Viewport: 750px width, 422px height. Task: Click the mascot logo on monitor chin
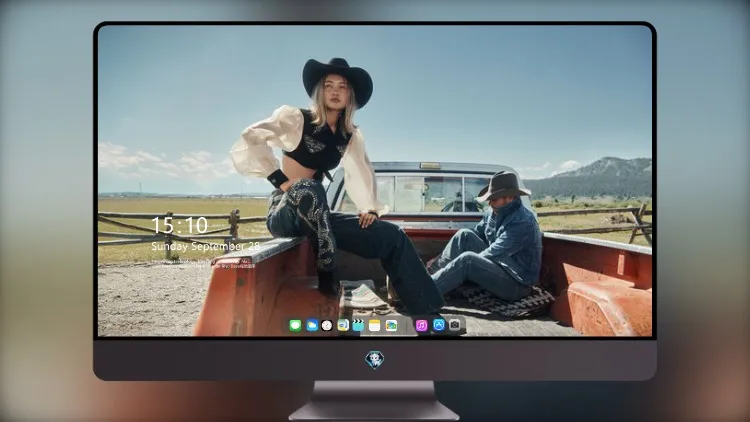(x=375, y=360)
